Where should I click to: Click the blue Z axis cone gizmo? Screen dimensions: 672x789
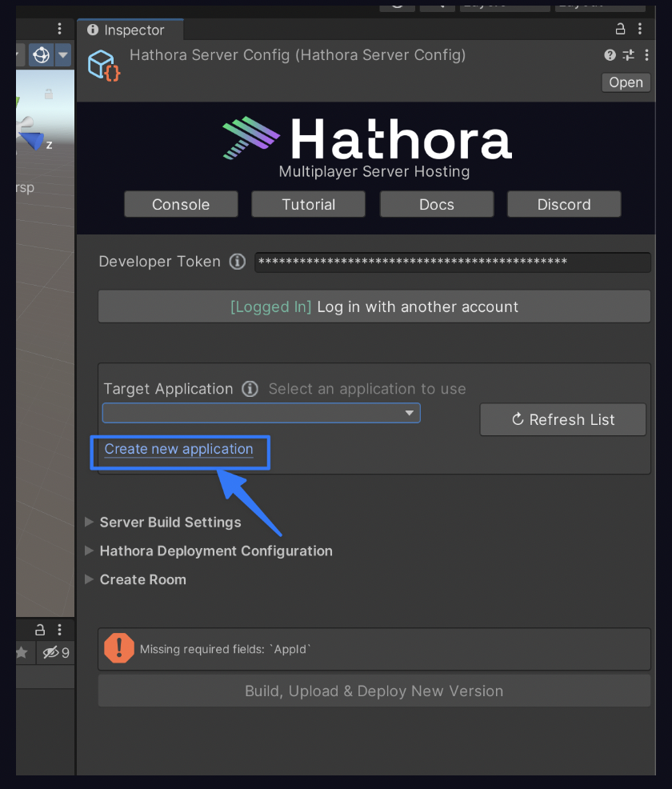(32, 140)
